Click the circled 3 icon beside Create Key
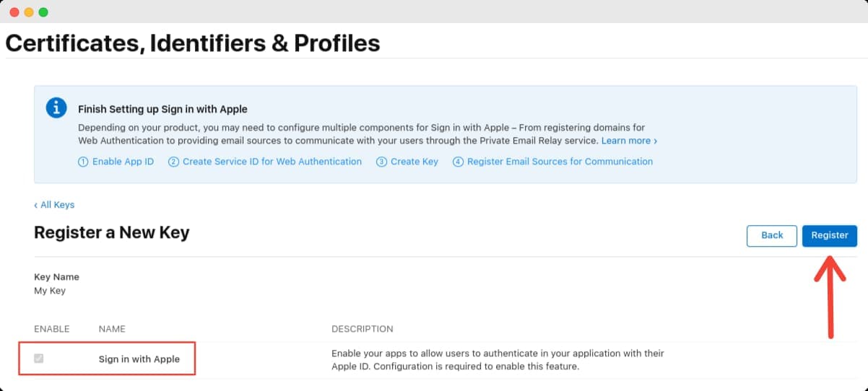 coord(381,162)
